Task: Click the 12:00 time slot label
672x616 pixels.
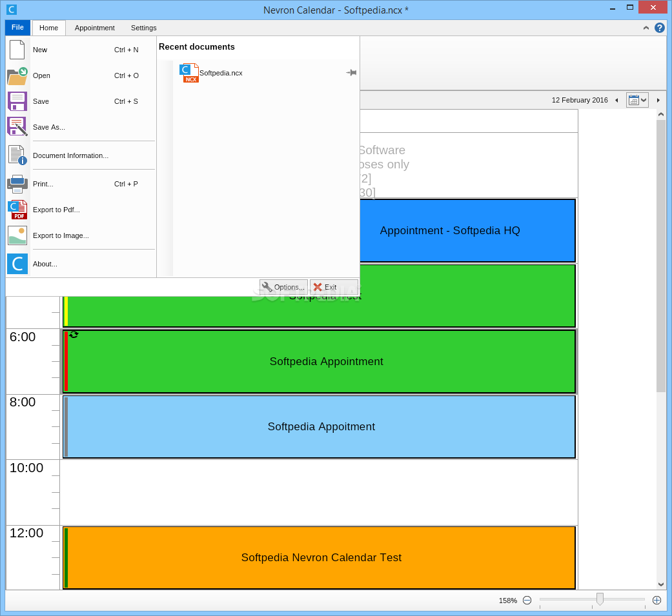Action: point(26,533)
